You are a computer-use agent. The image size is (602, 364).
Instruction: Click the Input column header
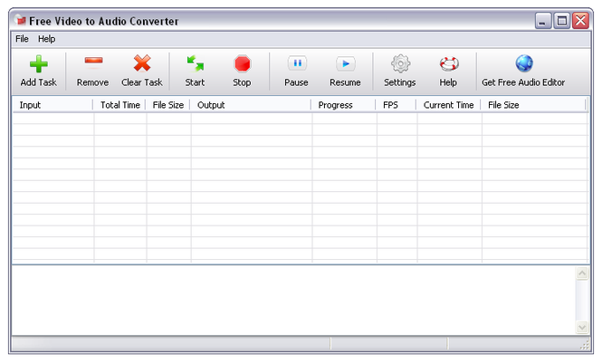click(53, 105)
